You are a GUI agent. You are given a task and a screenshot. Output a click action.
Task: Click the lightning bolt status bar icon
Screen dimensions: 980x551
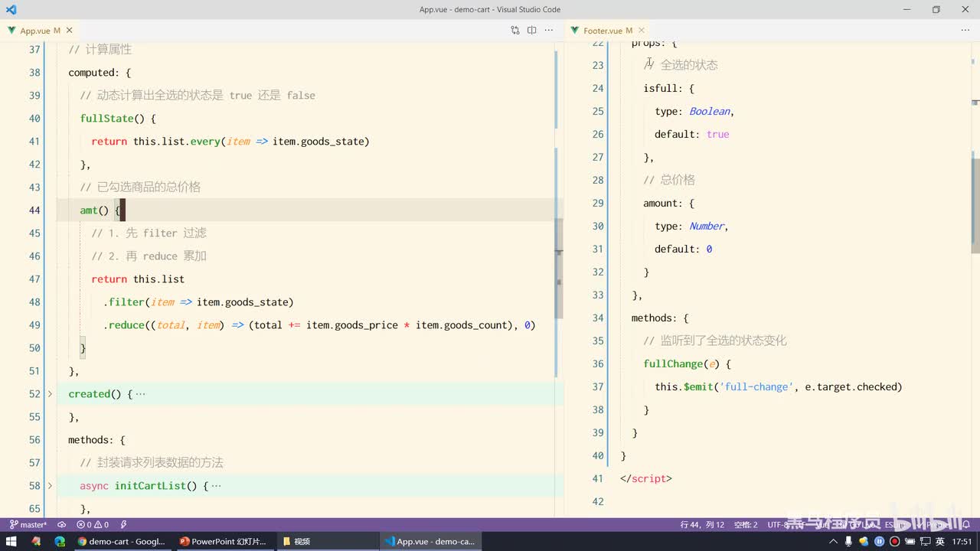tap(123, 525)
